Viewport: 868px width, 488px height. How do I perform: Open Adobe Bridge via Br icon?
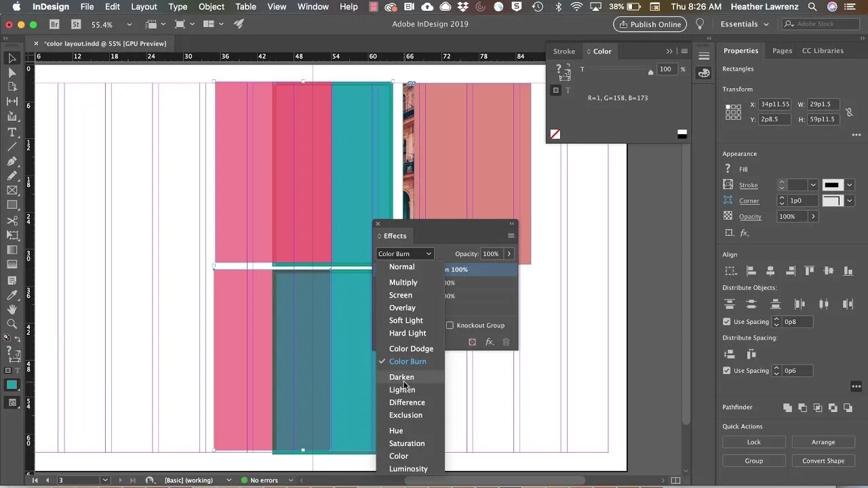(x=55, y=24)
